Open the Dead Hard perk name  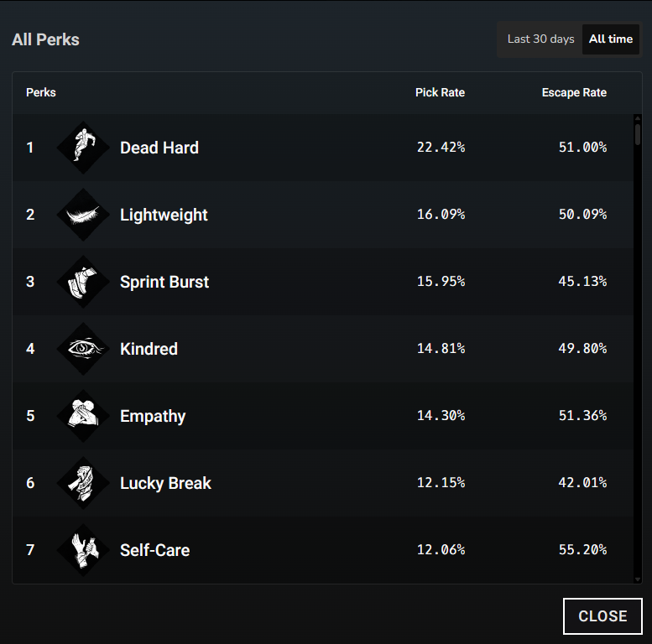pos(159,148)
